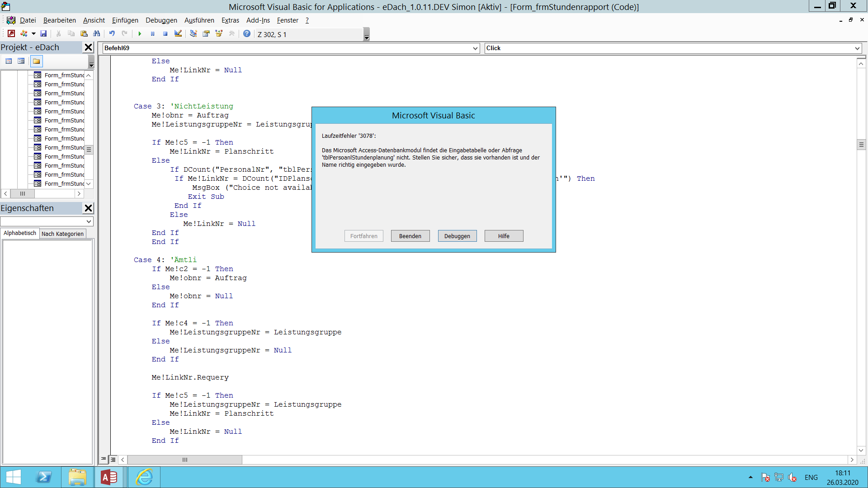The image size is (868, 488).
Task: Open the Eigenschaften object dropdown
Action: pos(89,221)
